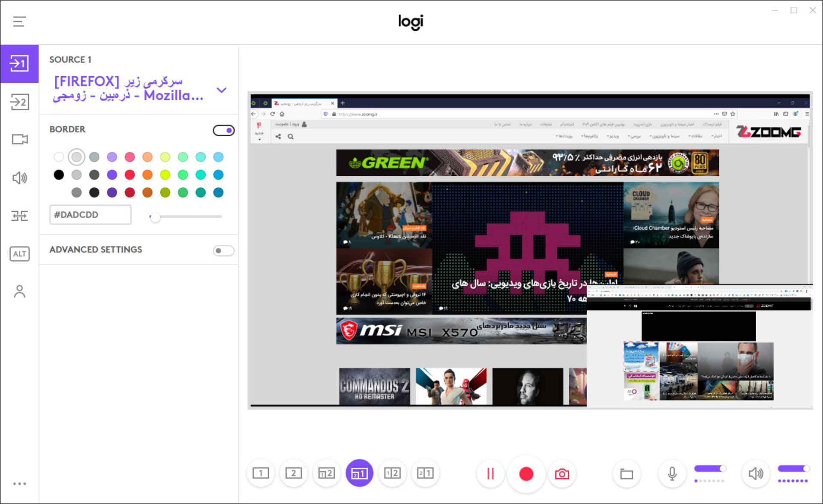Pick the black border color swatch
The width and height of the screenshot is (823, 504).
59,174
